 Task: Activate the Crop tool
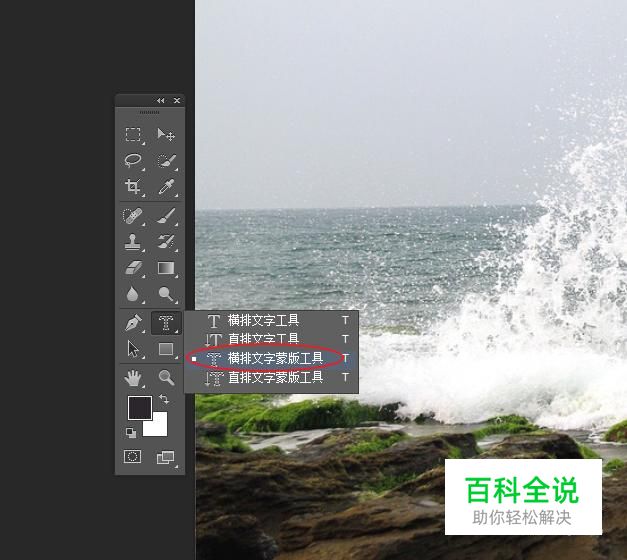point(133,186)
